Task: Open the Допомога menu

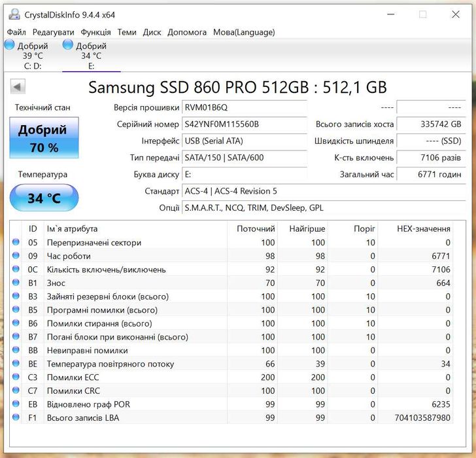Action: click(x=187, y=32)
